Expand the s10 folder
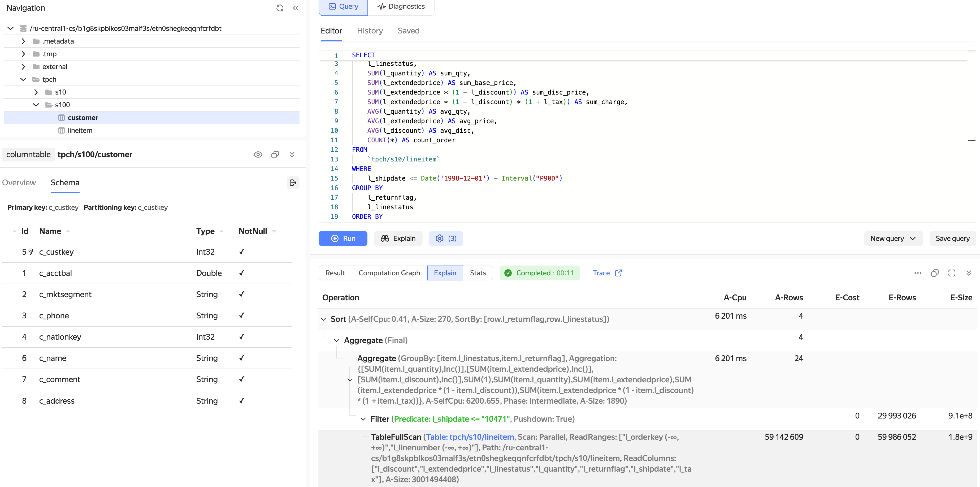 coord(36,92)
